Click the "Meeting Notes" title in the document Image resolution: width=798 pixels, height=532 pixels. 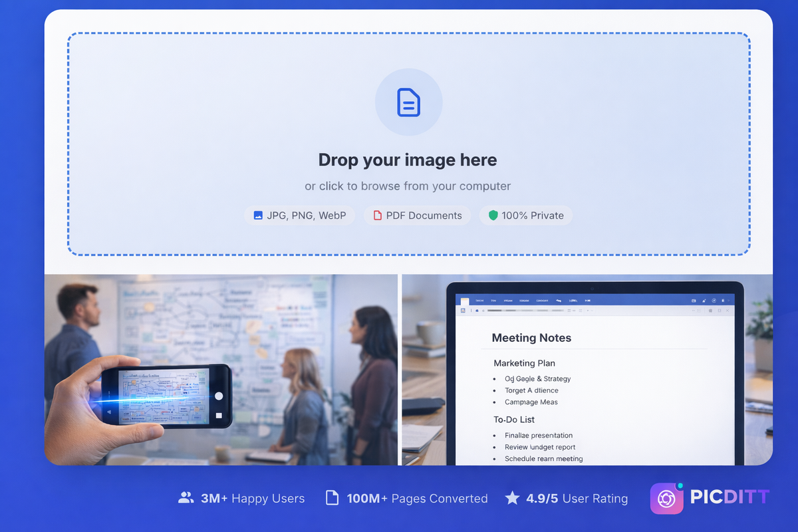[531, 338]
